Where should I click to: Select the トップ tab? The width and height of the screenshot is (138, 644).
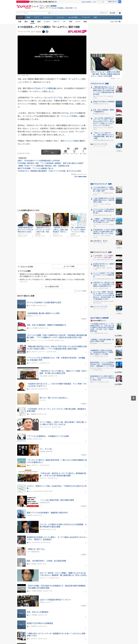tap(20, 17)
